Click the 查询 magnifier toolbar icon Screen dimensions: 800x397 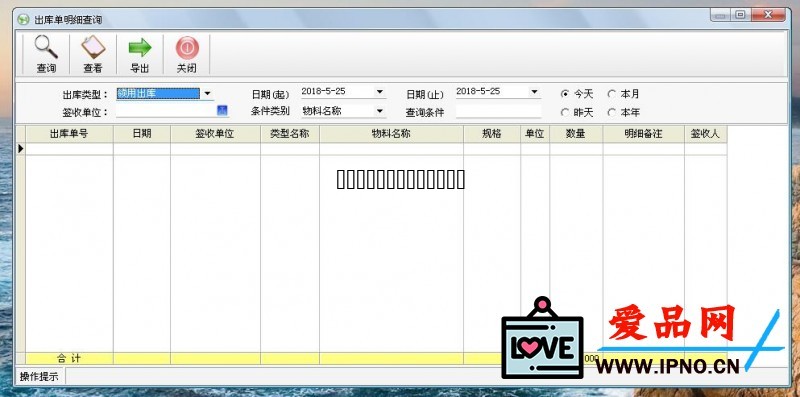click(x=46, y=47)
